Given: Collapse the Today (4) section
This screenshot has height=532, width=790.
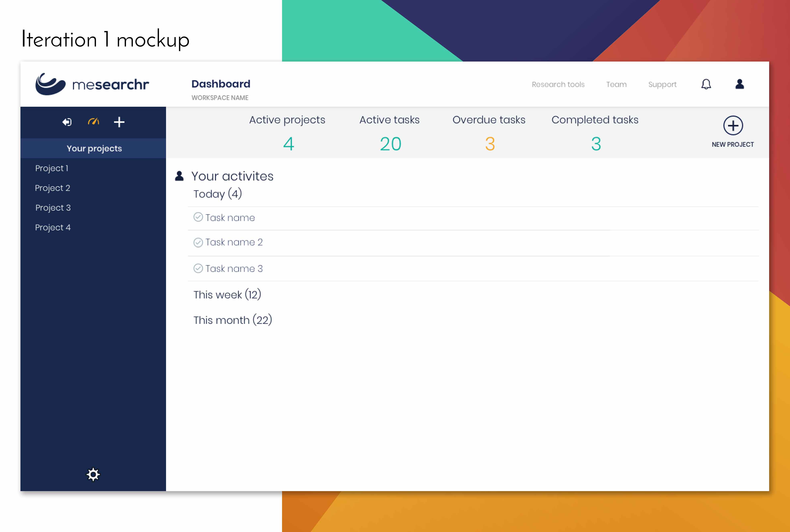Looking at the screenshot, I should (x=217, y=194).
